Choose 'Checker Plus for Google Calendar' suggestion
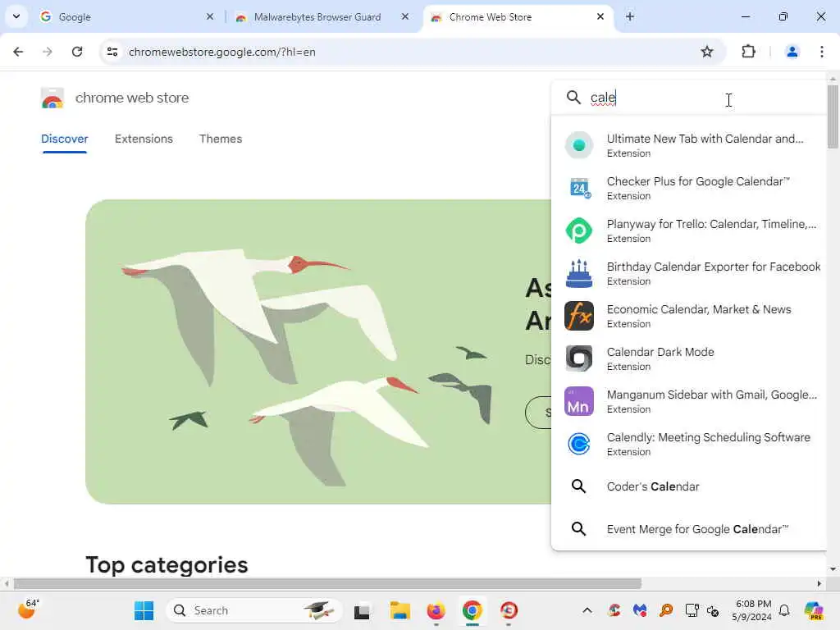The image size is (840, 630). click(698, 181)
